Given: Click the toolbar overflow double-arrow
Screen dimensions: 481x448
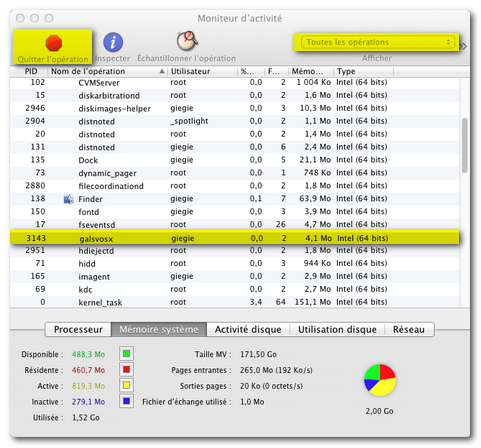Looking at the screenshot, I should click(464, 46).
